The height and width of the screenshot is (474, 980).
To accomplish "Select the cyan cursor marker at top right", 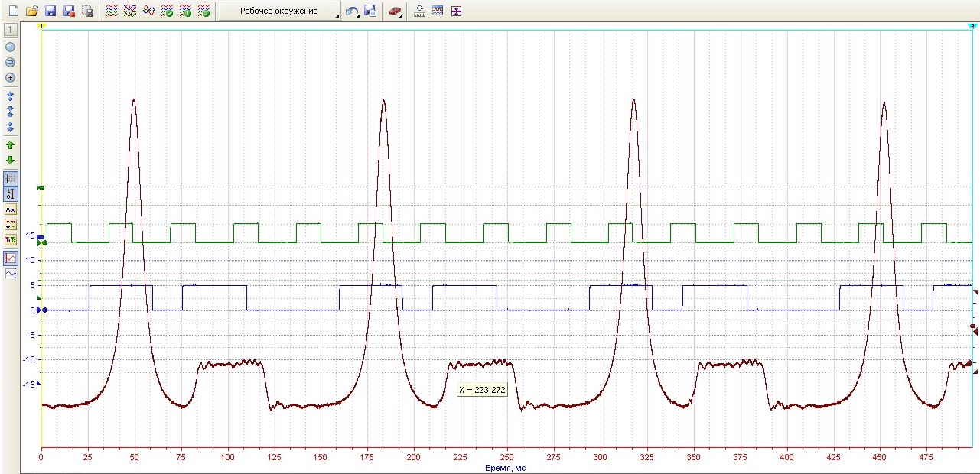I will (972, 26).
